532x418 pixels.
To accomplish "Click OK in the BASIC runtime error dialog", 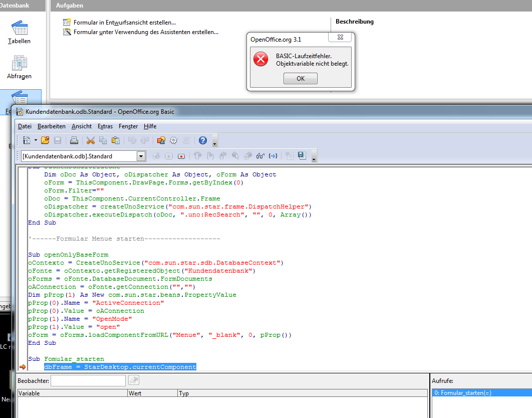I will (301, 79).
